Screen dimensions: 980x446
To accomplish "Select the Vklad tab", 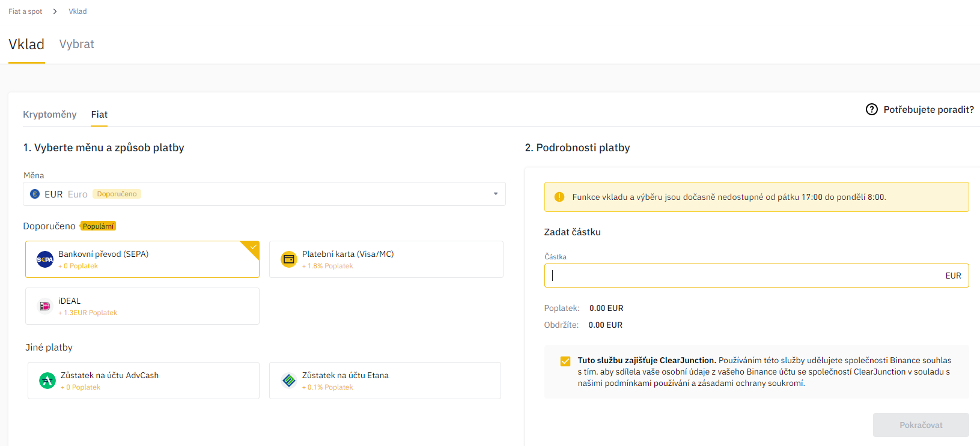I will click(26, 44).
